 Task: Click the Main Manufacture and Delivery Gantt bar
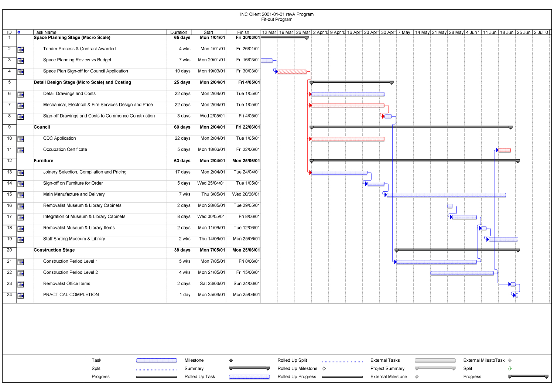click(x=446, y=195)
